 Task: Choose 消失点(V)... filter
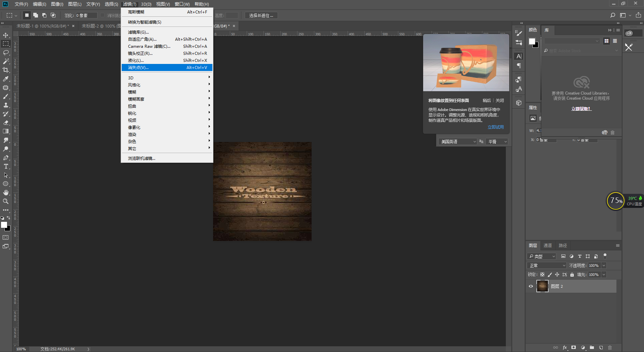(167, 67)
